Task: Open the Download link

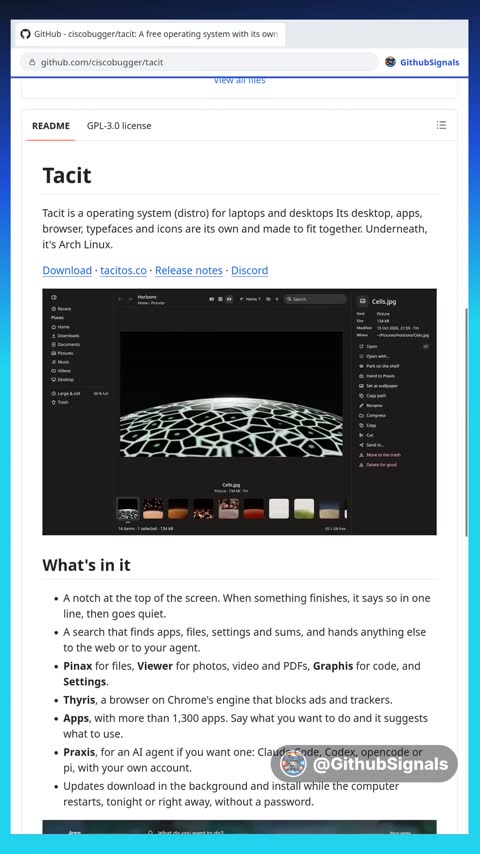Action: 67,271
